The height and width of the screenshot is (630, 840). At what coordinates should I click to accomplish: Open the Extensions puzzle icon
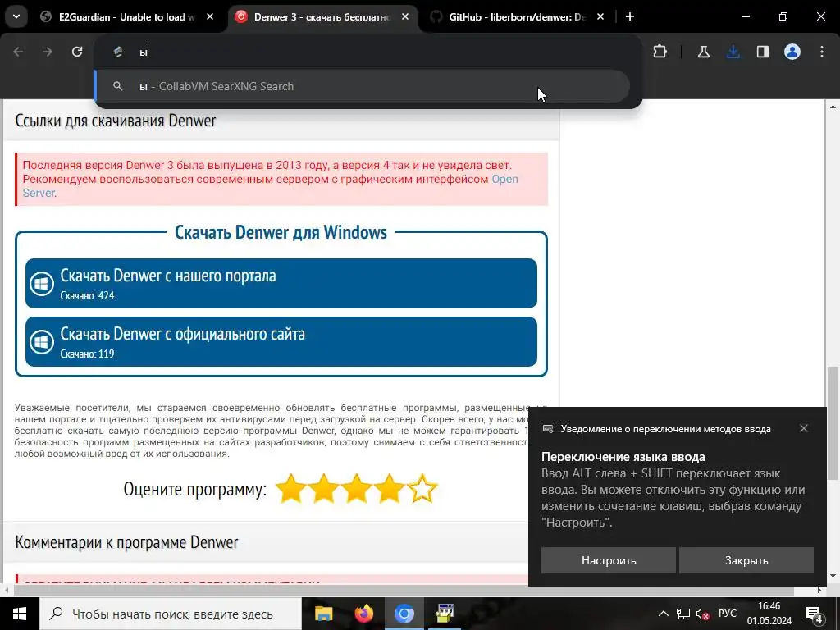click(x=660, y=52)
